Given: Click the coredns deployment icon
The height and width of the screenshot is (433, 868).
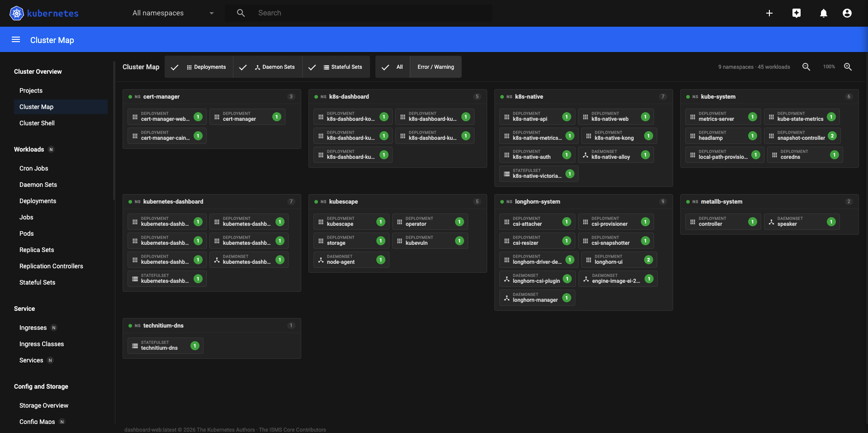Looking at the screenshot, I should 774,155.
